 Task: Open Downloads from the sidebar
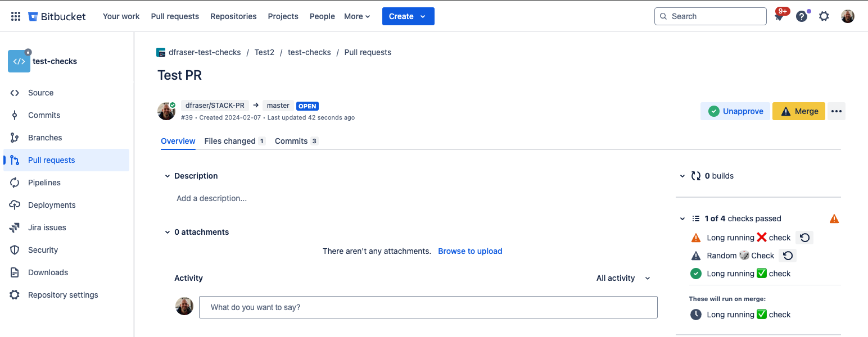47,272
